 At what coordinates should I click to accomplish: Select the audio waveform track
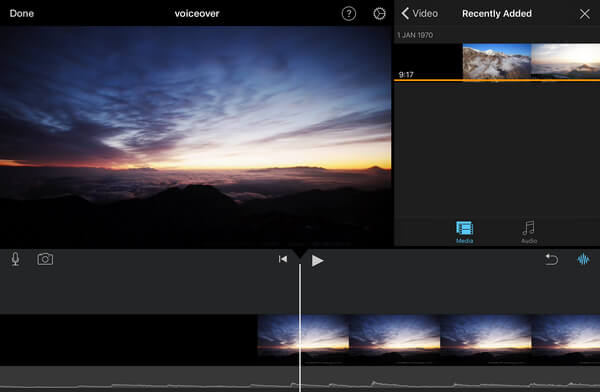click(300, 379)
